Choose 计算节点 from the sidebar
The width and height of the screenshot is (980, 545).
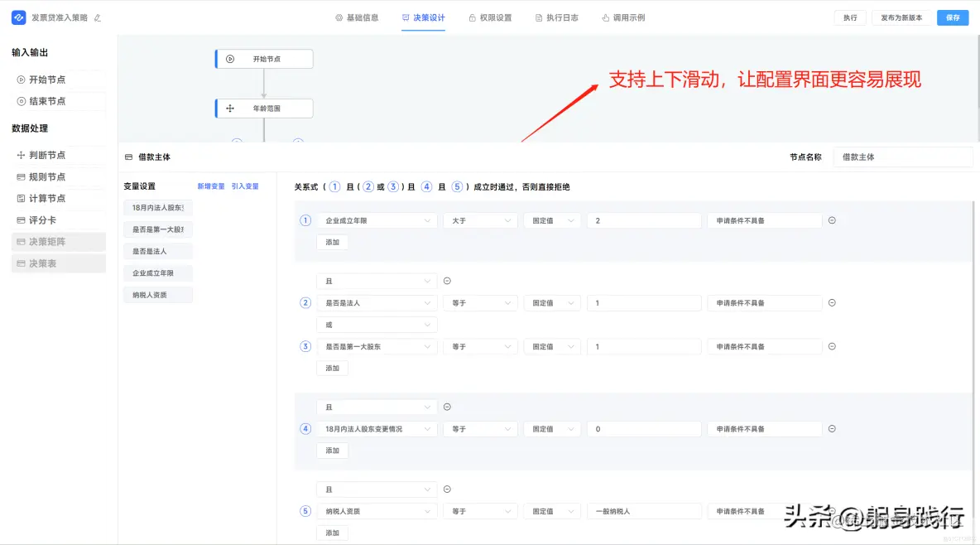tap(46, 198)
